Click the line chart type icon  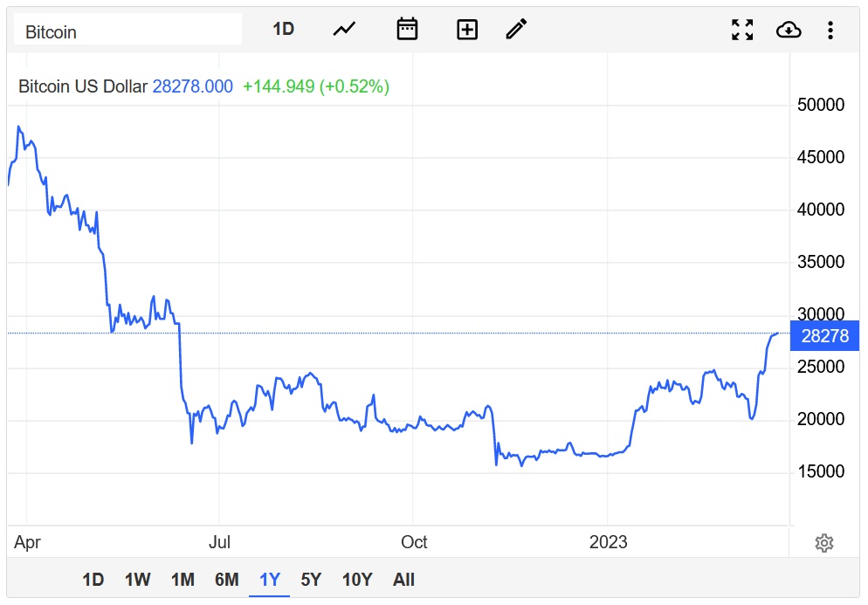coord(344,29)
